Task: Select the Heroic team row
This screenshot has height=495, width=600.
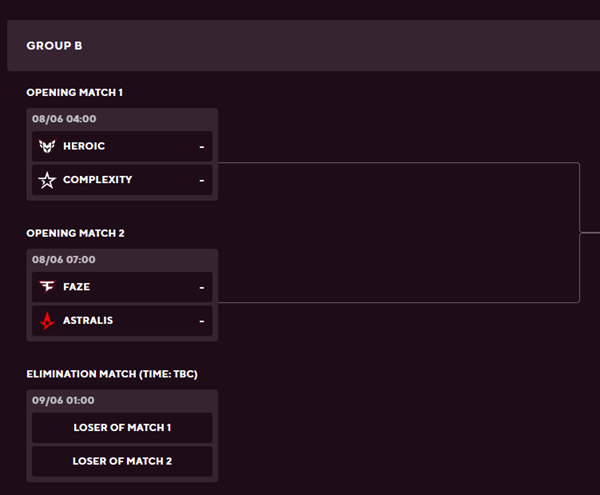Action: pos(122,146)
